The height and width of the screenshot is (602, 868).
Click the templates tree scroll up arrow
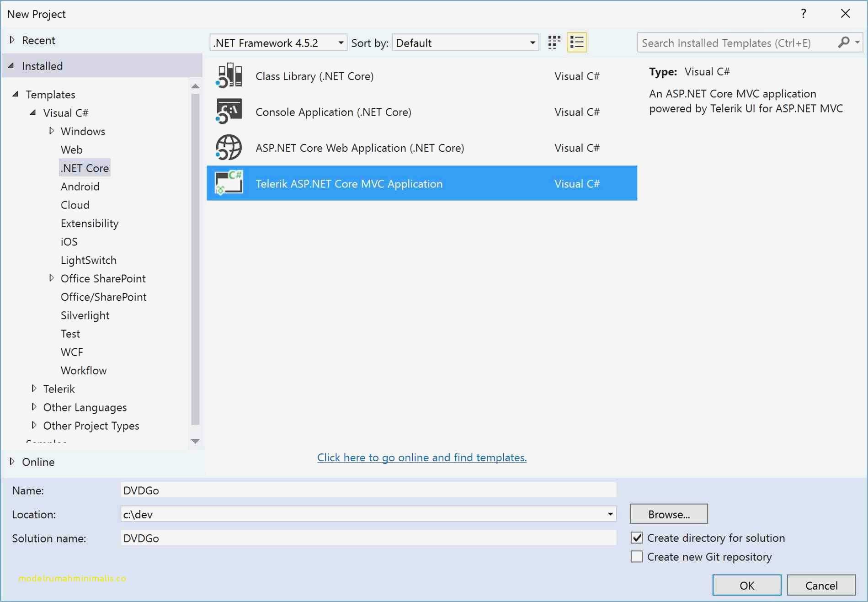click(x=195, y=86)
